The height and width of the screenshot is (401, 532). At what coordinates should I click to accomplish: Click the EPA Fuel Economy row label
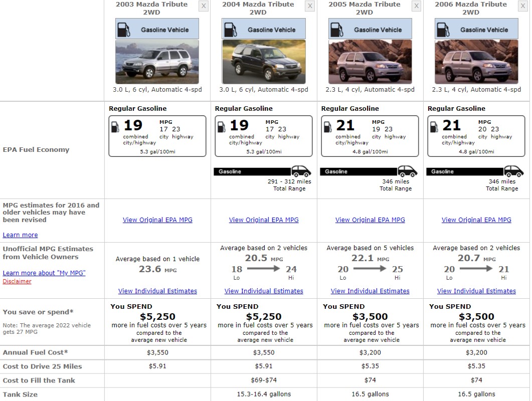point(36,149)
